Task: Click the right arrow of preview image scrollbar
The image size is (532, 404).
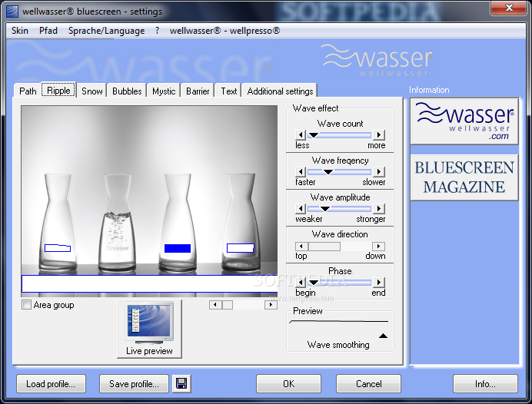Action: [271, 305]
